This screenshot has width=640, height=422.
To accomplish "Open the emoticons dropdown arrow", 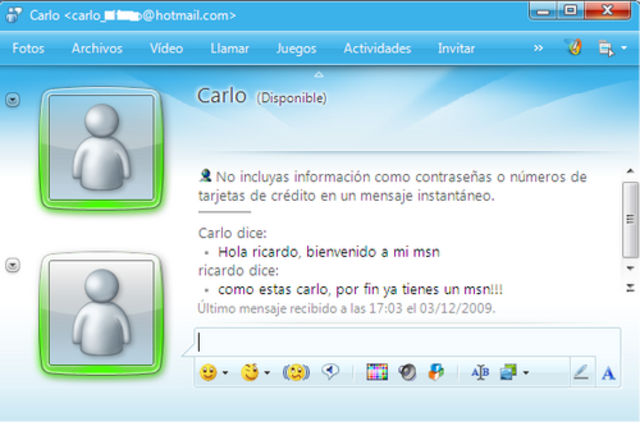I will 225,373.
